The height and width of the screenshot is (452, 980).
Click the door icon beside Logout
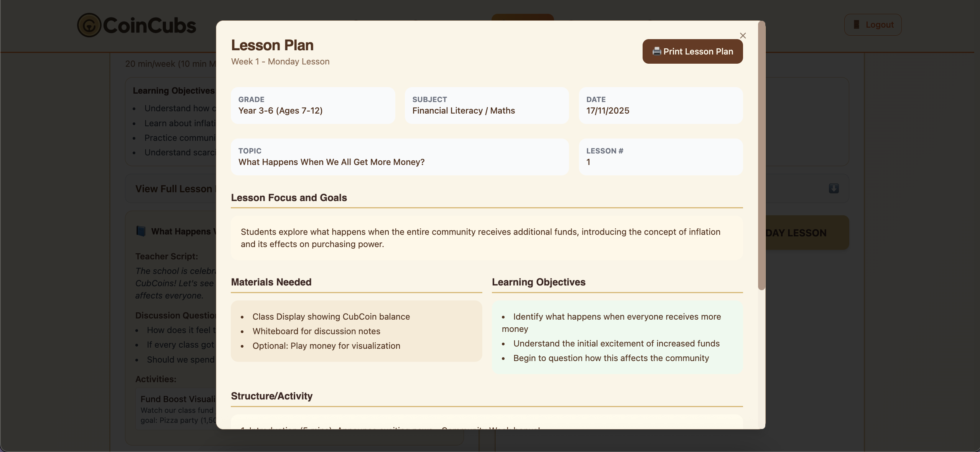(x=856, y=25)
